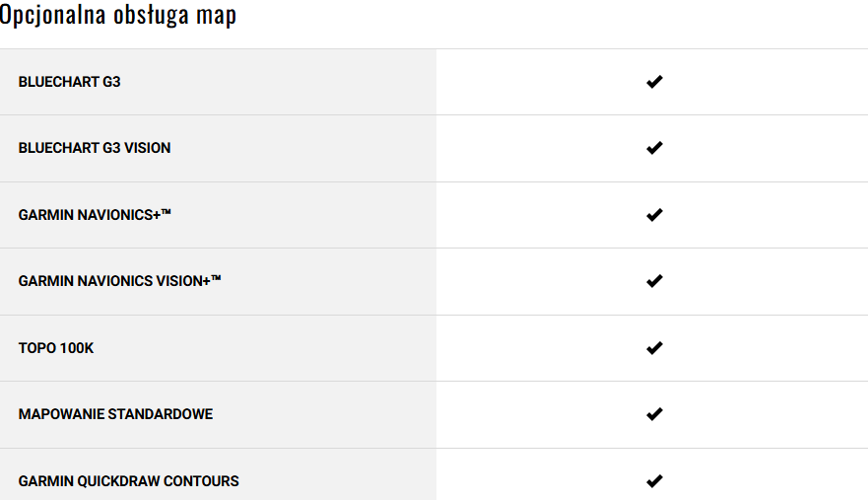The width and height of the screenshot is (868, 500).
Task: Select the BLUECHART G3 row label
Action: [69, 82]
